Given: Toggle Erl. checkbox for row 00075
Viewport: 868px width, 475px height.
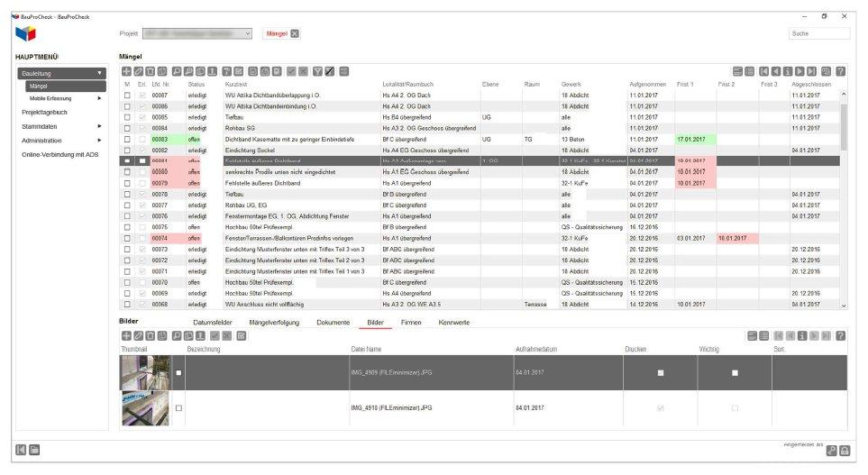Looking at the screenshot, I should pyautogui.click(x=142, y=227).
